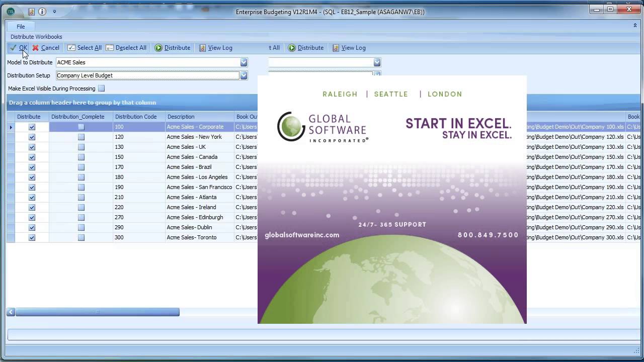Uncheck Distribute for Acme Sales - New York
The image size is (644, 362).
pyautogui.click(x=32, y=137)
